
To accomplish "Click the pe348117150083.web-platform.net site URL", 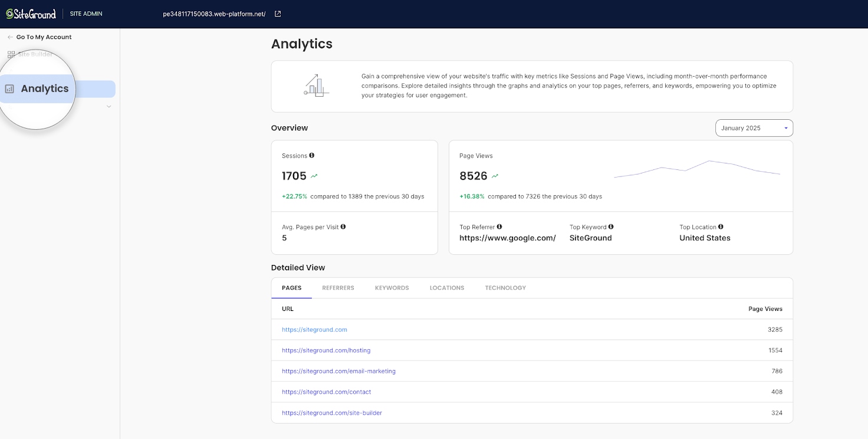I will tap(214, 14).
